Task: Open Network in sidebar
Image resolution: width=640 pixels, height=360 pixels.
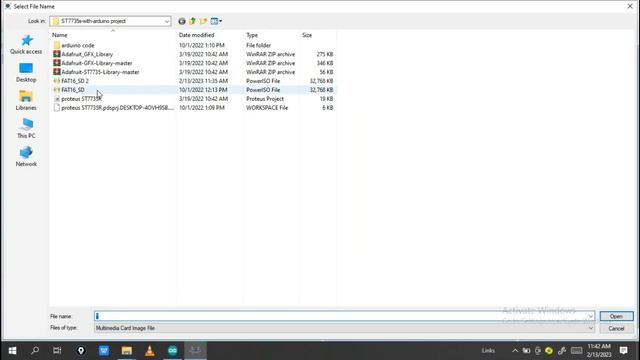Action: pyautogui.click(x=26, y=157)
